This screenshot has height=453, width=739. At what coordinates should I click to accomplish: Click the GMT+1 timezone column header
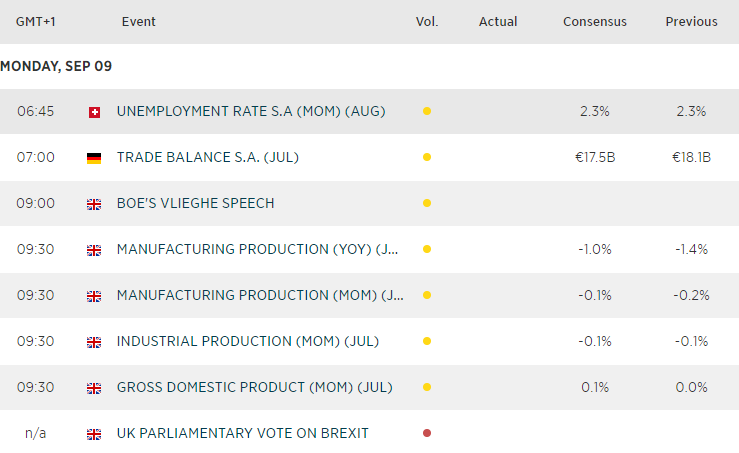[x=35, y=22]
